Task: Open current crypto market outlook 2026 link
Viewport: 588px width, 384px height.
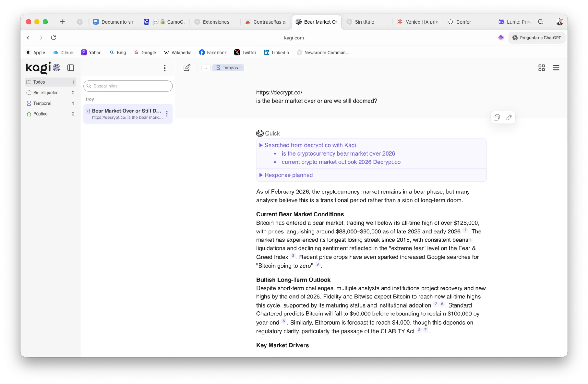Action: [341, 162]
